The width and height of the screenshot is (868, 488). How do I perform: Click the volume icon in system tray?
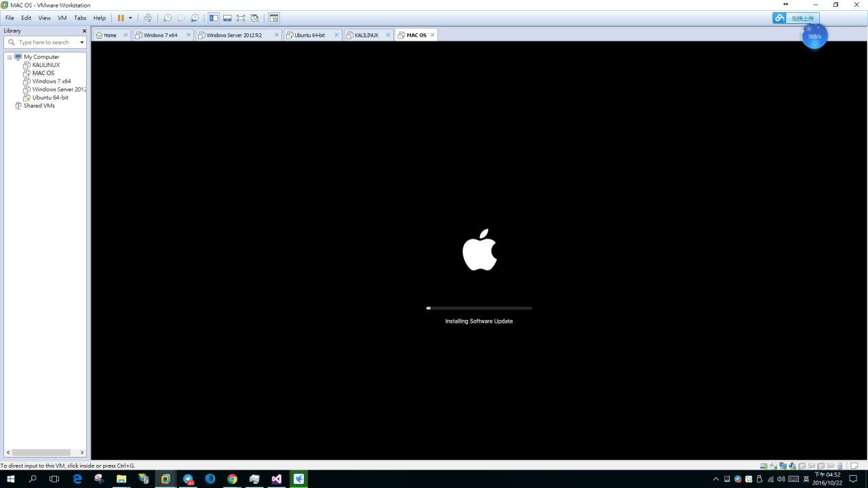coord(781,479)
